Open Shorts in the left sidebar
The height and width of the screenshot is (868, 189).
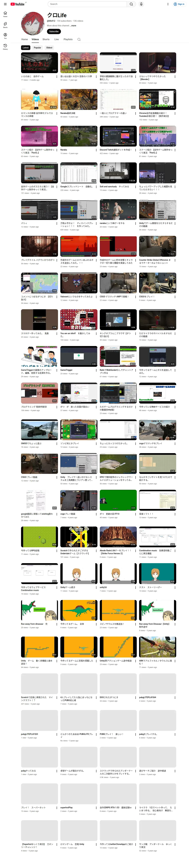5,25
